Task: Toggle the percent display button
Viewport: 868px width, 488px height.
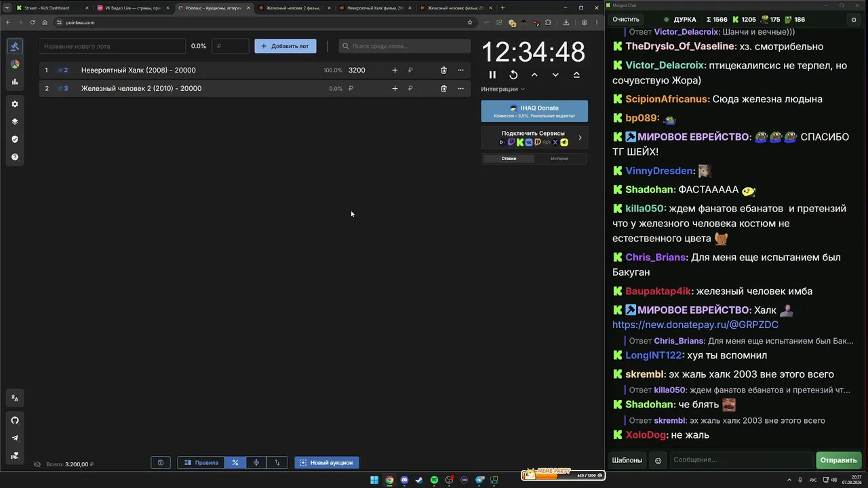Action: tap(235, 463)
